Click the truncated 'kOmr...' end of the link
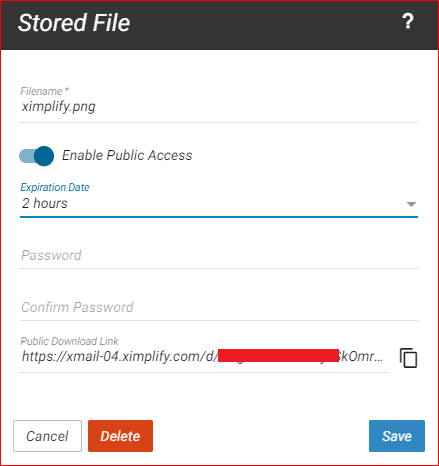The image size is (439, 466). click(361, 356)
